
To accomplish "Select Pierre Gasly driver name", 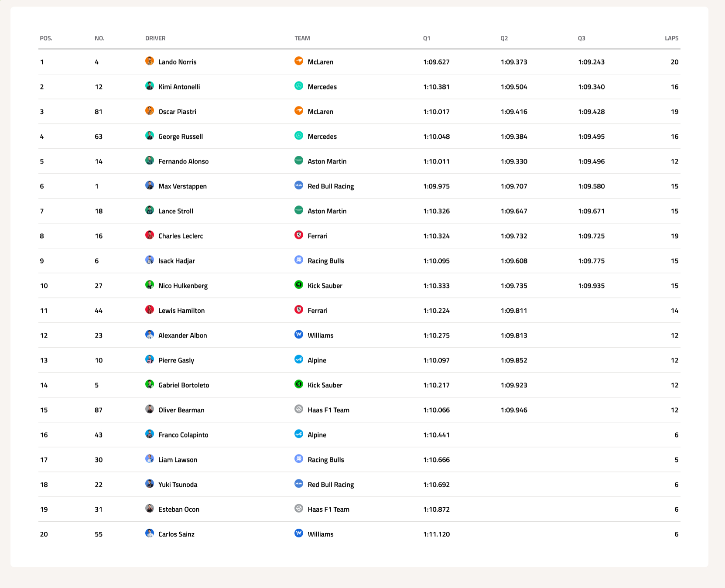I will coord(176,360).
